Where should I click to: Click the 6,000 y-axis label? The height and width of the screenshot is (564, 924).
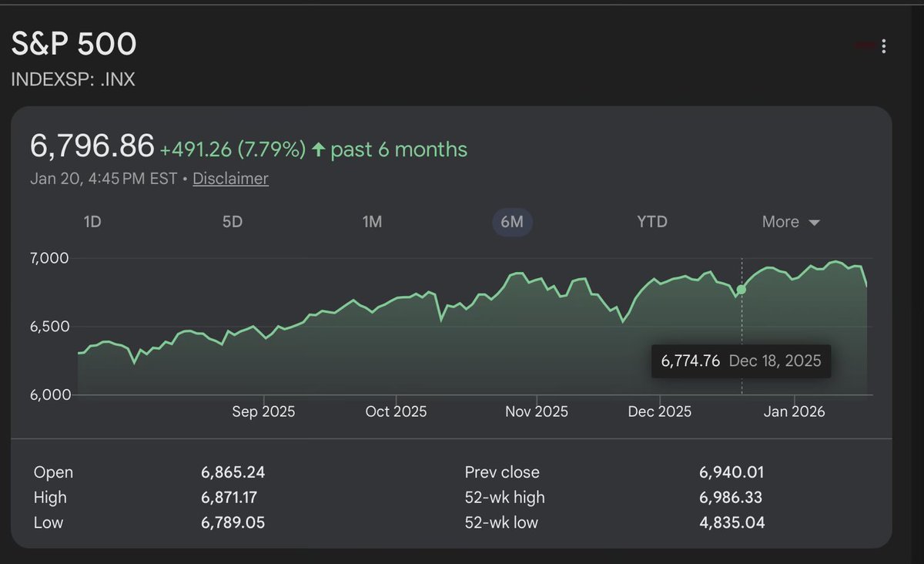click(51, 394)
